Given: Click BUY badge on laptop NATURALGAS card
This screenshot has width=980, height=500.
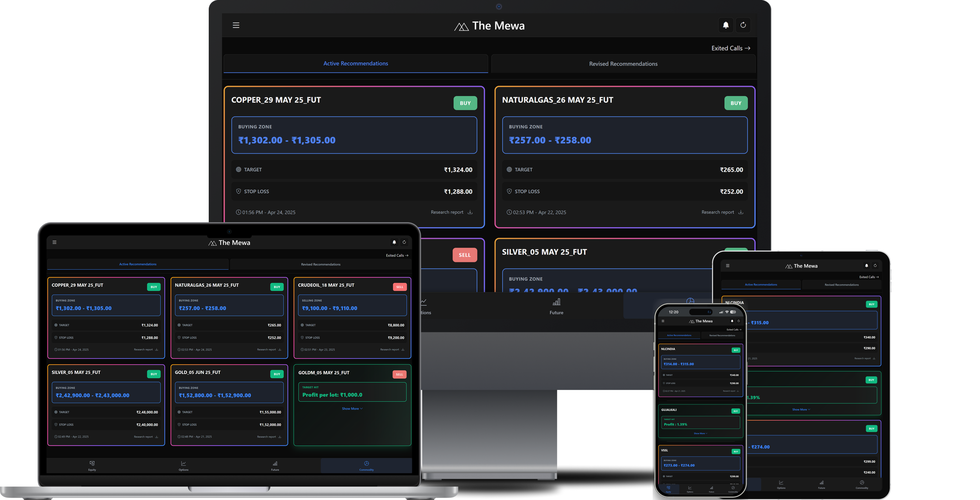Looking at the screenshot, I should pyautogui.click(x=277, y=287).
